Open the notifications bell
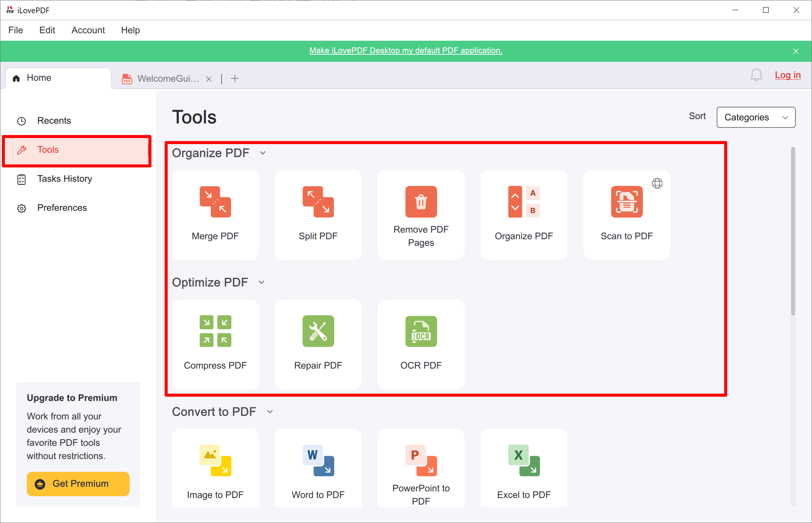The height and width of the screenshot is (523, 812). pyautogui.click(x=757, y=75)
